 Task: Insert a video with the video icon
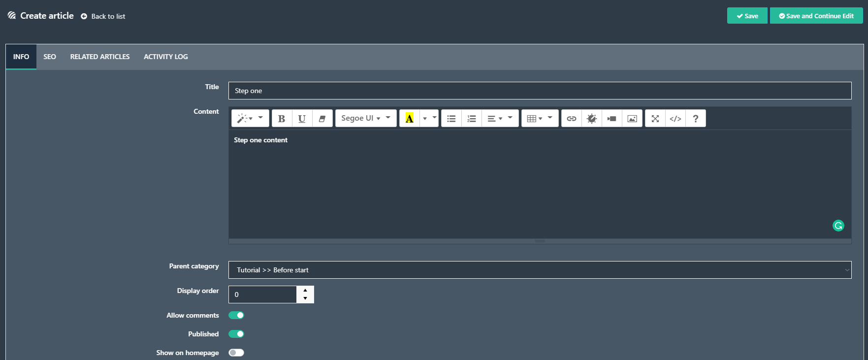tap(611, 118)
